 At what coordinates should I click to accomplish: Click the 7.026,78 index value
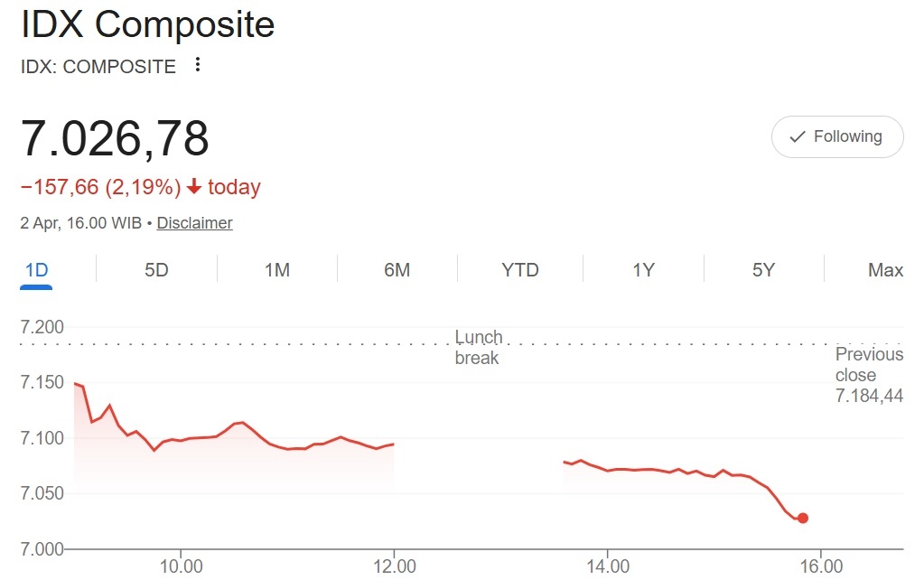[x=115, y=138]
